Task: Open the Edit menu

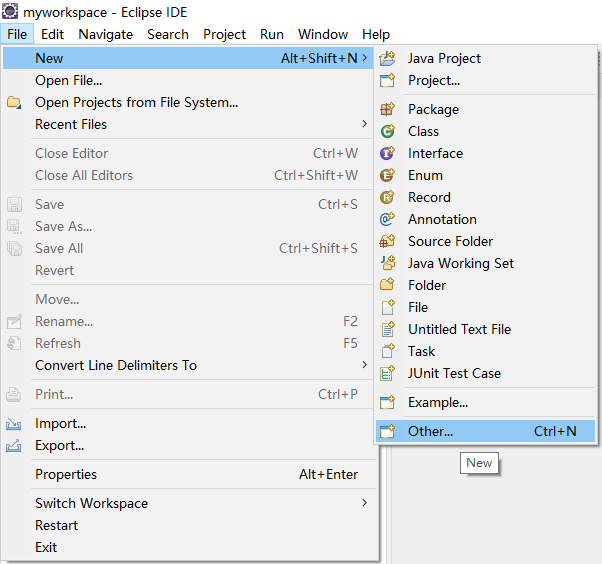Action: (x=52, y=34)
